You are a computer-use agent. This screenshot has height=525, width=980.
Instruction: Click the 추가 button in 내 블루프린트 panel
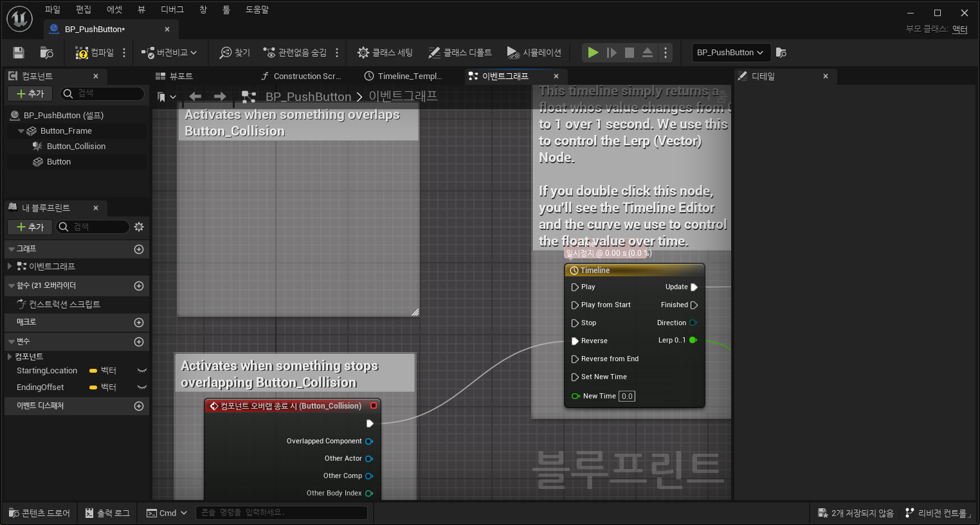(30, 227)
